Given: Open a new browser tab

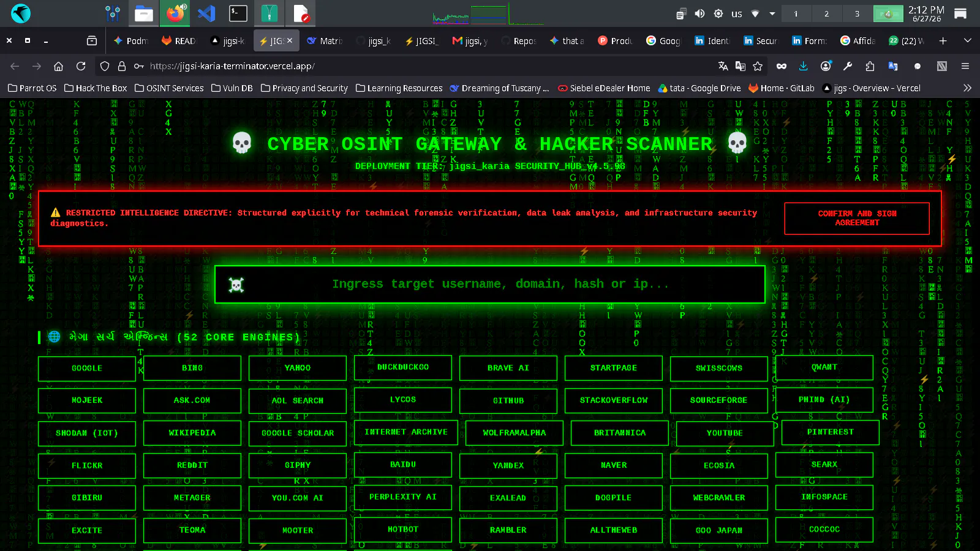Looking at the screenshot, I should click(943, 40).
